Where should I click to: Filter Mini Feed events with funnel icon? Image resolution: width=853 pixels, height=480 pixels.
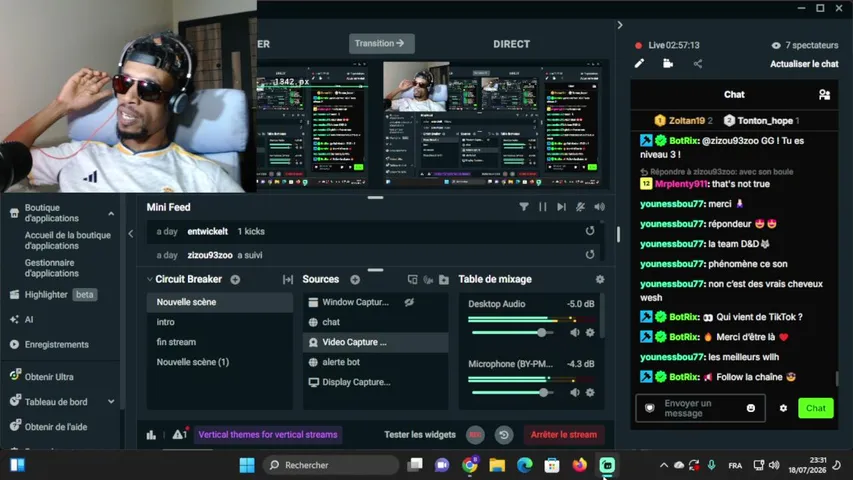[523, 207]
